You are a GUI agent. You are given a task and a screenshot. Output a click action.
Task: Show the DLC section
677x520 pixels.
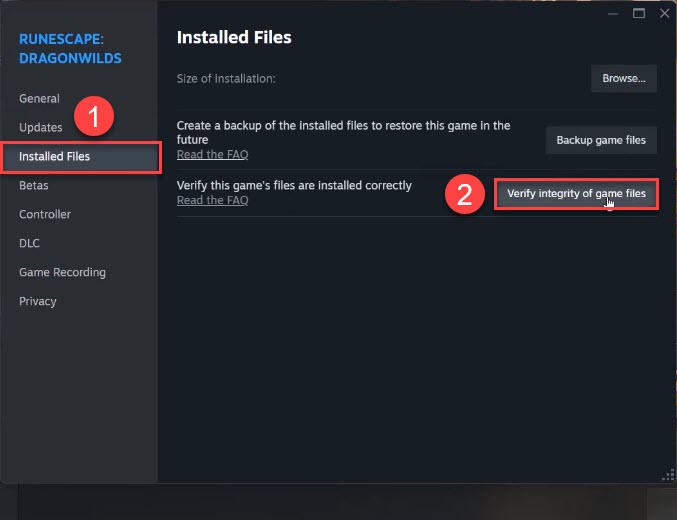tap(30, 243)
